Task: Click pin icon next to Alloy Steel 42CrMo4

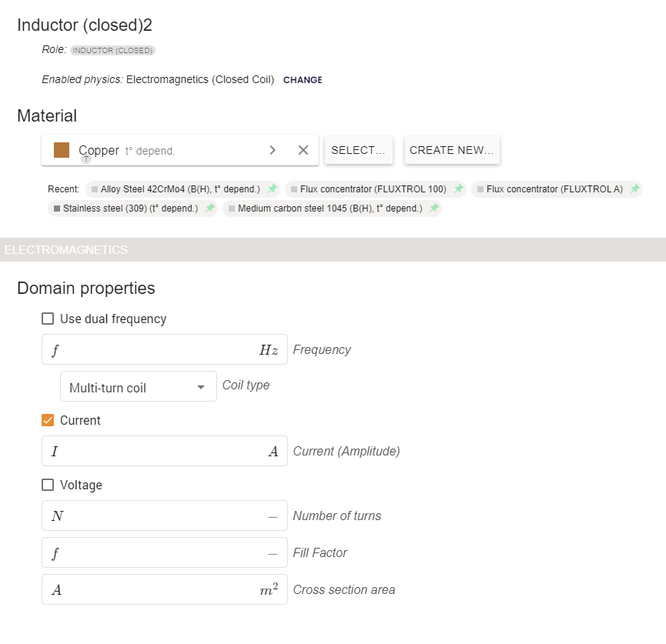Action: [x=272, y=189]
